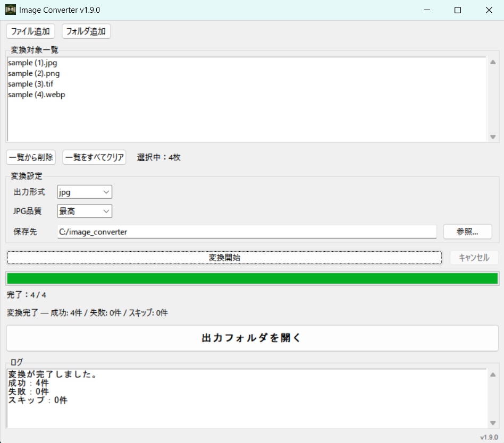Viewport: 504px width, 443px height.
Task: Click the 参照... browse button
Action: point(467,232)
